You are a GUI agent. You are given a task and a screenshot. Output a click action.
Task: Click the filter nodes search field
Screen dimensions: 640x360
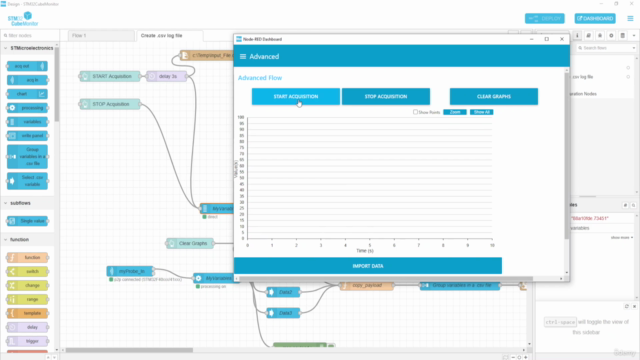pyautogui.click(x=30, y=36)
